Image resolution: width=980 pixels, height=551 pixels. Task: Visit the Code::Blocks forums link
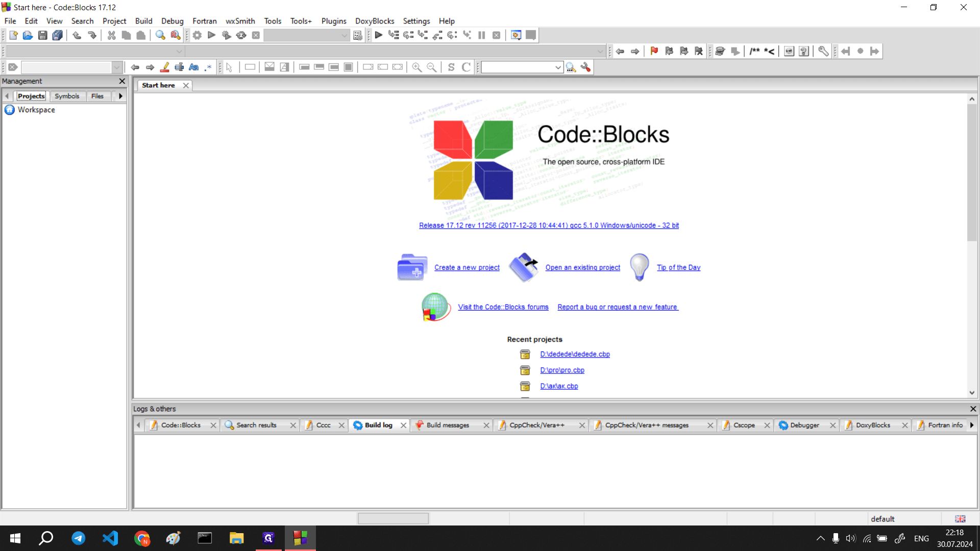(503, 307)
